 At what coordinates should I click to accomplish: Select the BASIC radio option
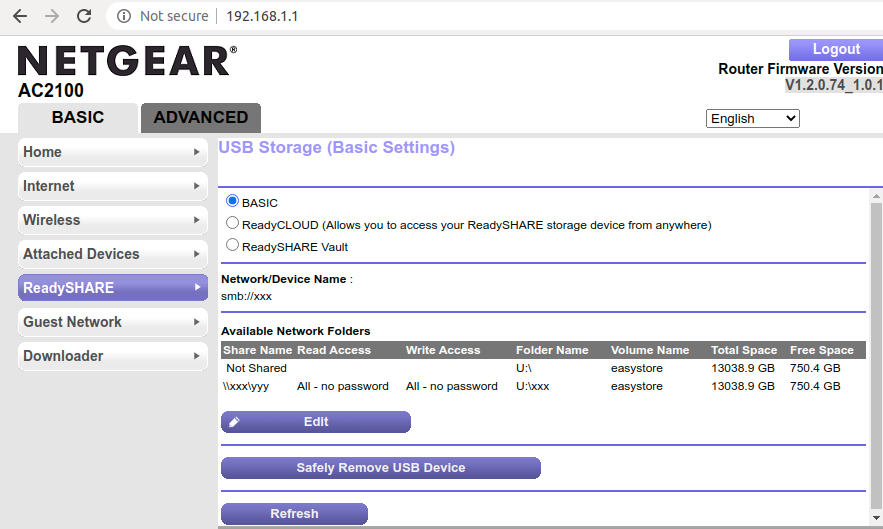pyautogui.click(x=232, y=201)
